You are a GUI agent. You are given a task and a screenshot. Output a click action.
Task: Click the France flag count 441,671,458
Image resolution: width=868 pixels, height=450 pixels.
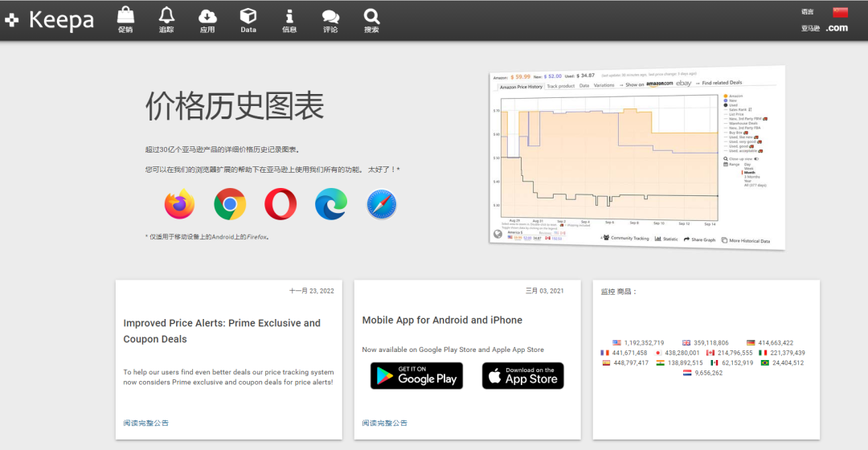coord(624,353)
